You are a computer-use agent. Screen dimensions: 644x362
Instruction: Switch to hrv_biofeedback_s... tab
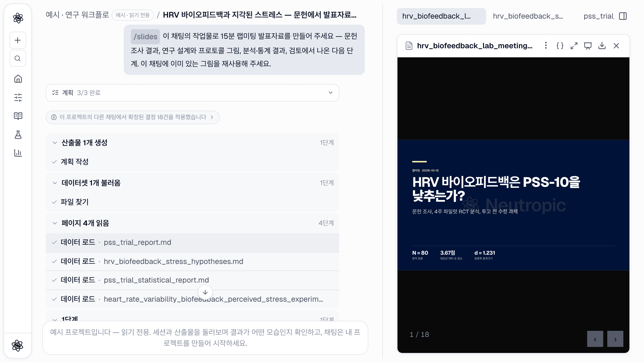coord(528,16)
